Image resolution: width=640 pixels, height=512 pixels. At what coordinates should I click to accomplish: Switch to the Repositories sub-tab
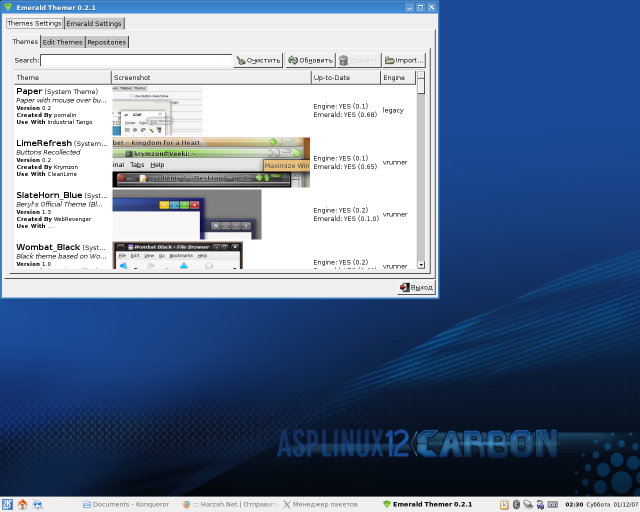[107, 42]
